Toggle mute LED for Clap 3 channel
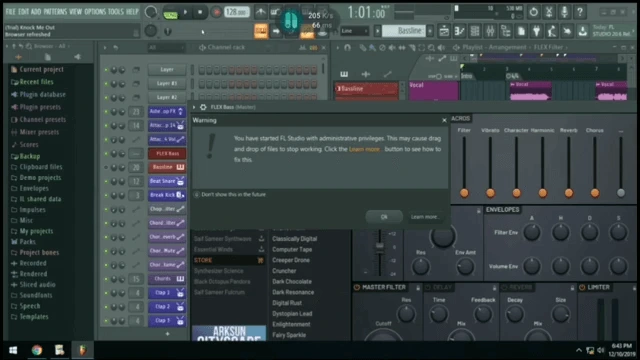The image size is (640, 360). [x=106, y=321]
